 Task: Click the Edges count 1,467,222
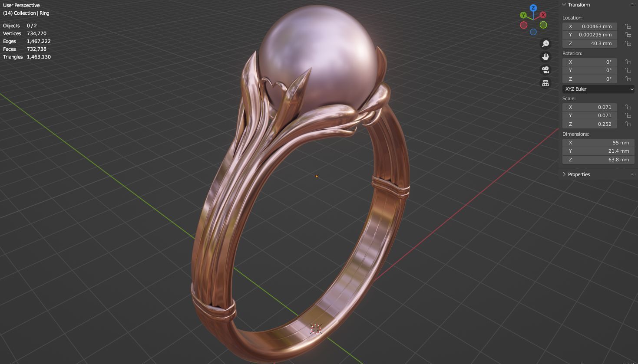[x=39, y=41]
